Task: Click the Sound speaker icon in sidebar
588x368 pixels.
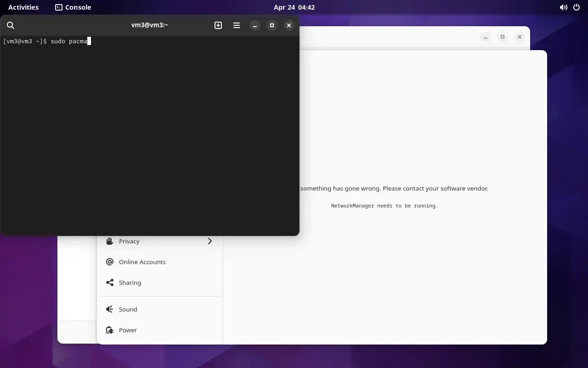Action: [x=110, y=309]
